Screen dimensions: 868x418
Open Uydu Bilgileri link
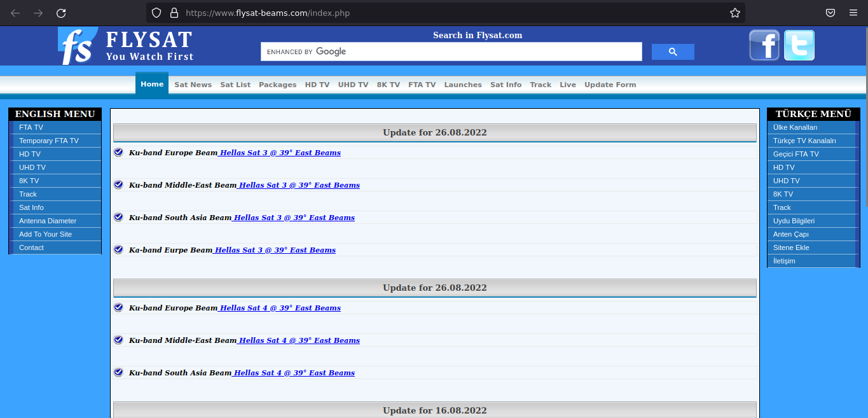(x=813, y=221)
